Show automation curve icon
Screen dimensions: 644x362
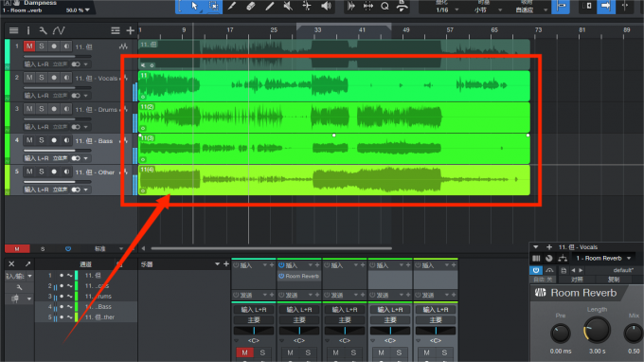click(x=59, y=30)
